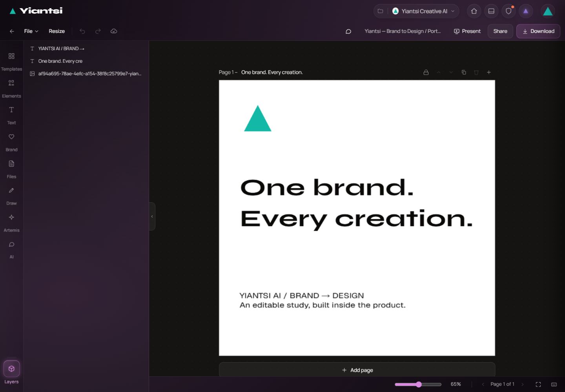Screen dimensions: 565x392
Task: Select the 'One brand. Every cre' text layer
Action: [x=86, y=61]
